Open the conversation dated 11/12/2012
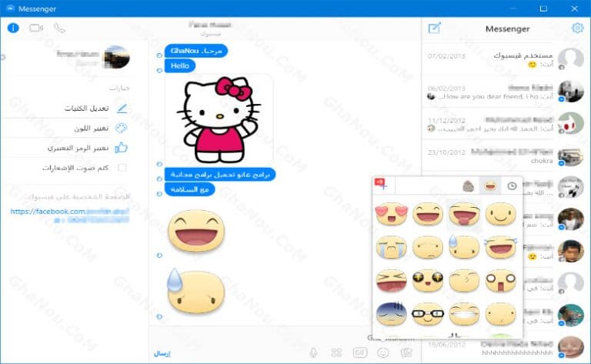 pyautogui.click(x=505, y=124)
